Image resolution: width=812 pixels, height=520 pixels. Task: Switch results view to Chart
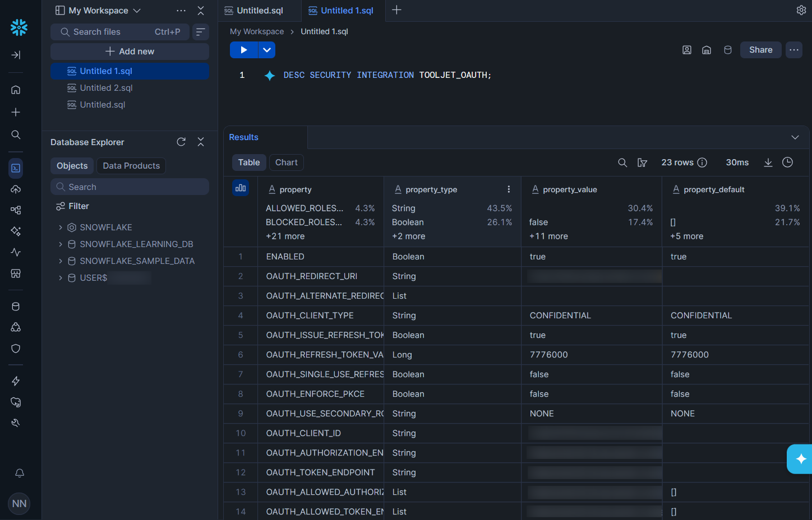pyautogui.click(x=287, y=162)
